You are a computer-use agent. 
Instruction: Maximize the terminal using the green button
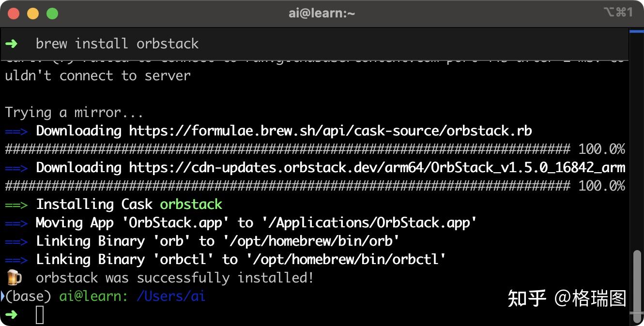pos(52,14)
